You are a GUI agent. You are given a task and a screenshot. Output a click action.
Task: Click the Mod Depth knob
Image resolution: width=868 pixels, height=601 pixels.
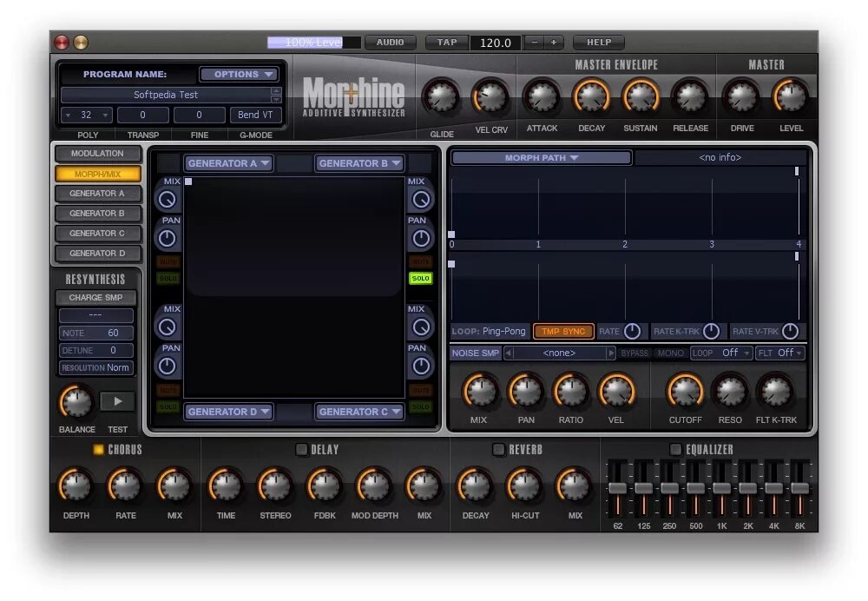[x=374, y=485]
